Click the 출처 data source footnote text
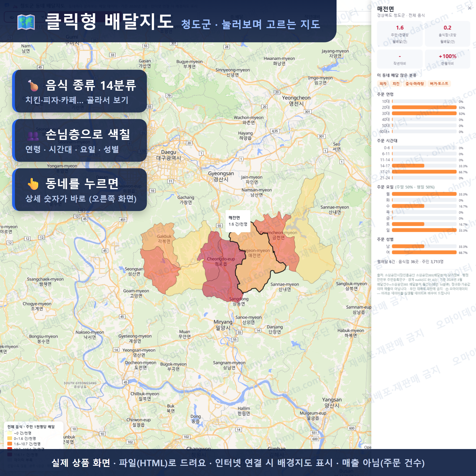The image size is (476, 476). [x=423, y=284]
